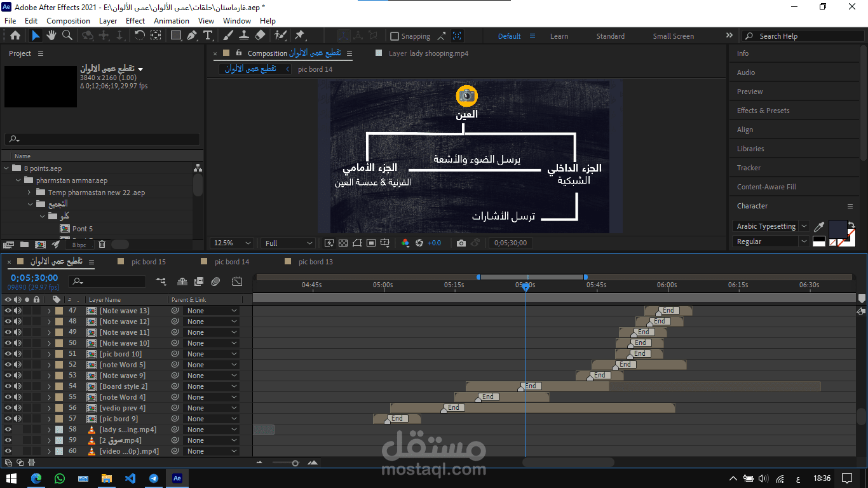Enable motion blur switch in timeline header
This screenshot has width=868, height=488.
[x=216, y=281]
